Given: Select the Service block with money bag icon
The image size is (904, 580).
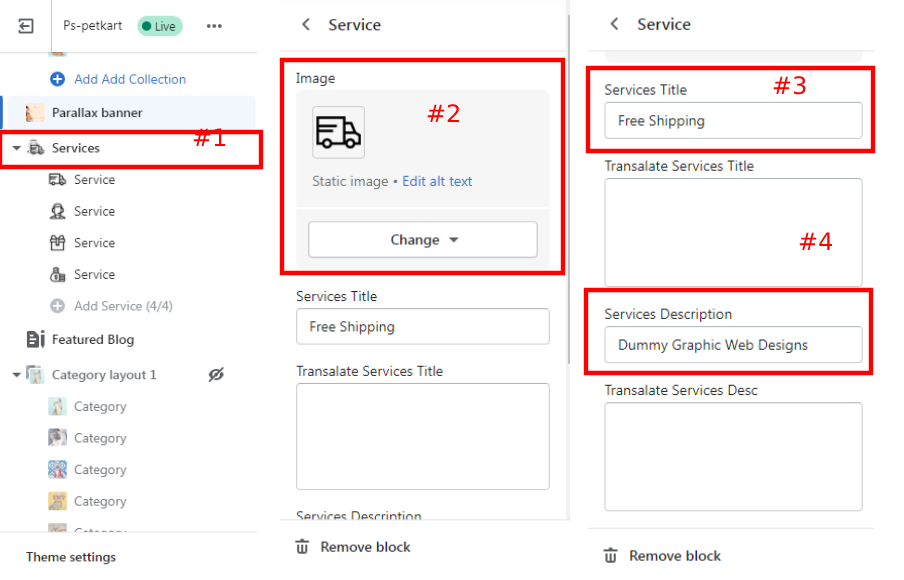Looking at the screenshot, I should click(94, 274).
